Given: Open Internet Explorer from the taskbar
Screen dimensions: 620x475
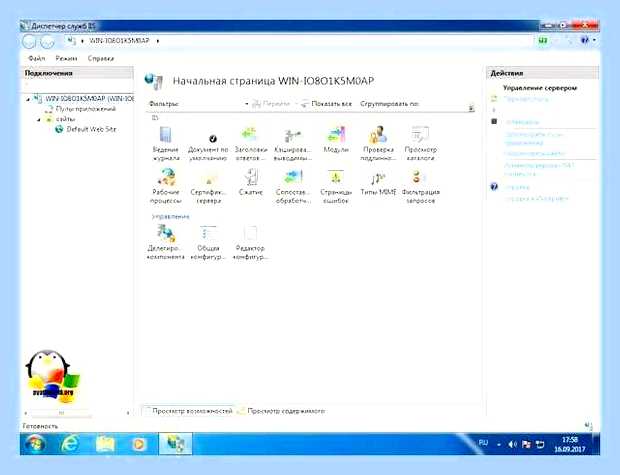Looking at the screenshot, I should pos(69,444).
